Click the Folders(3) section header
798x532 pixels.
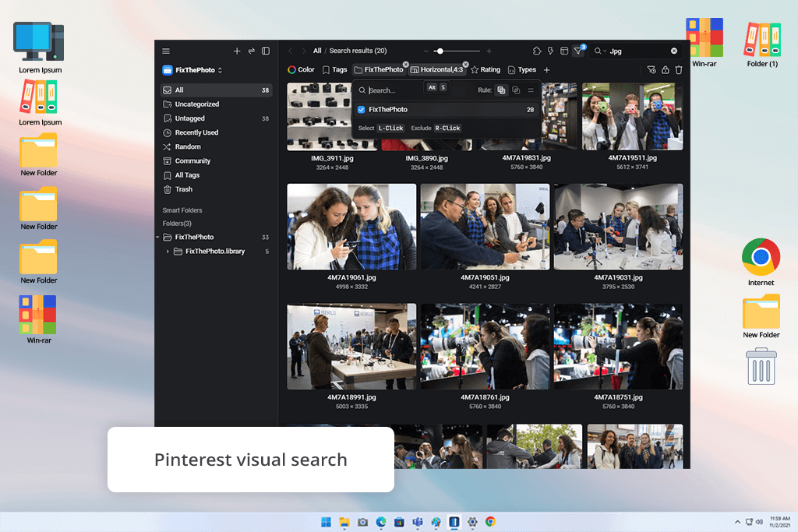click(177, 224)
